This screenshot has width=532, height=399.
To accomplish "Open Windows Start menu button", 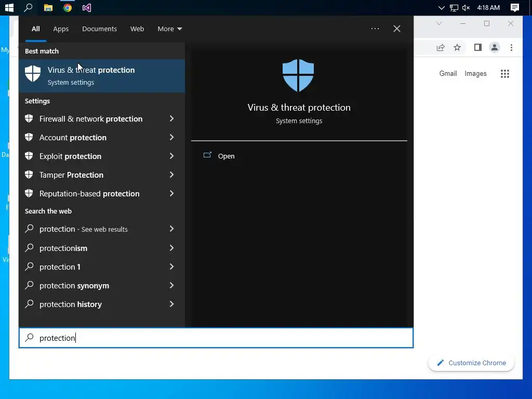I will click(x=9, y=7).
